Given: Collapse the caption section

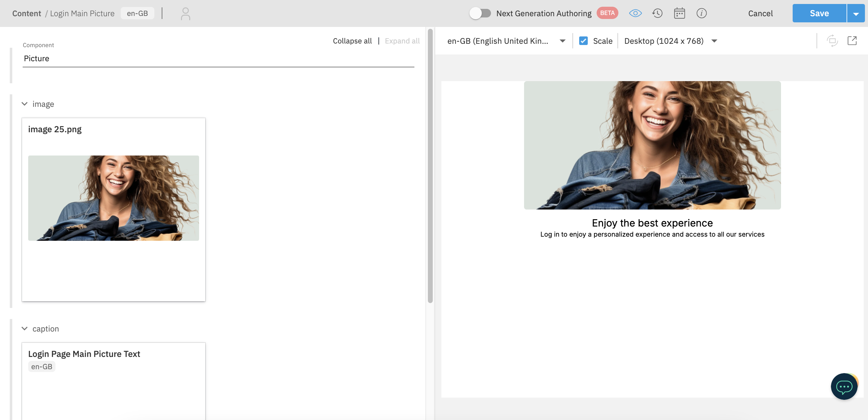Looking at the screenshot, I should click(25, 328).
